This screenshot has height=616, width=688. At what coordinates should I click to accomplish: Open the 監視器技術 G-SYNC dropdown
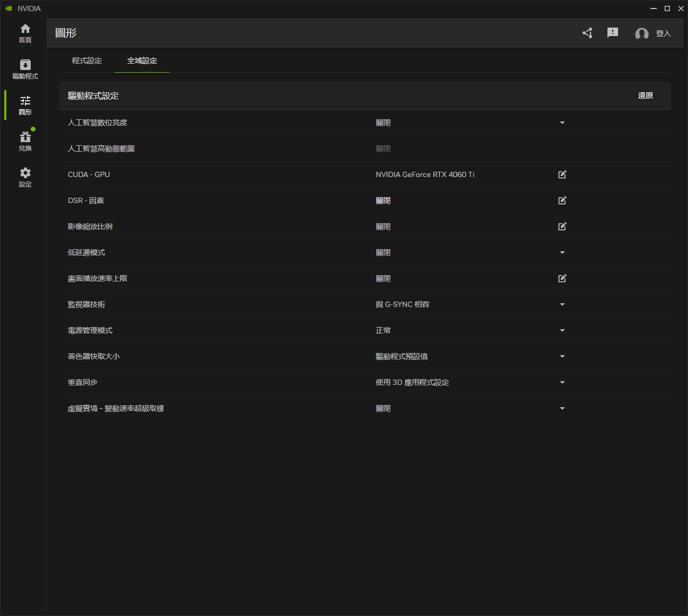pyautogui.click(x=562, y=304)
